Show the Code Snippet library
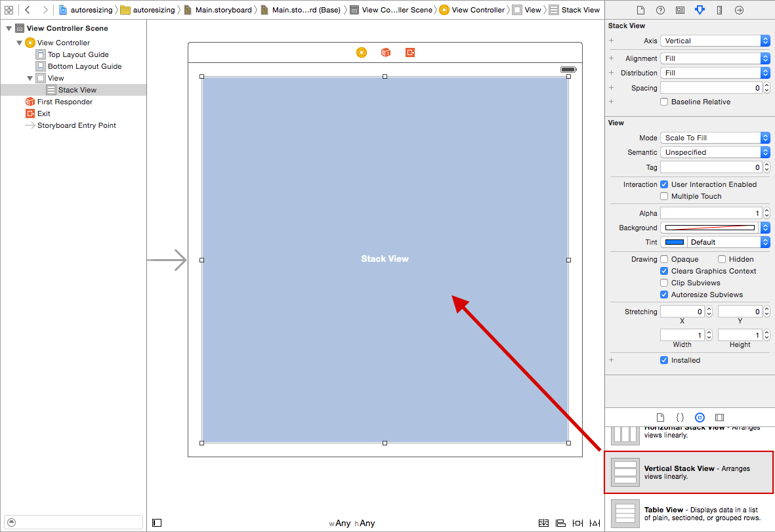The image size is (775, 532). click(680, 417)
